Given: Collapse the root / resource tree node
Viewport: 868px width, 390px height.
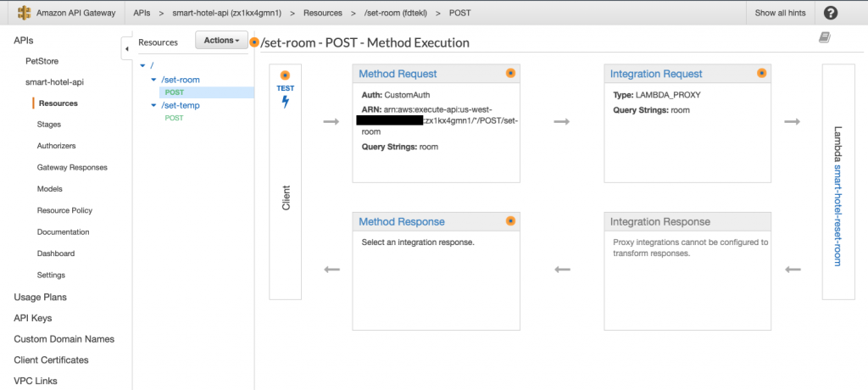Looking at the screenshot, I should coord(142,65).
